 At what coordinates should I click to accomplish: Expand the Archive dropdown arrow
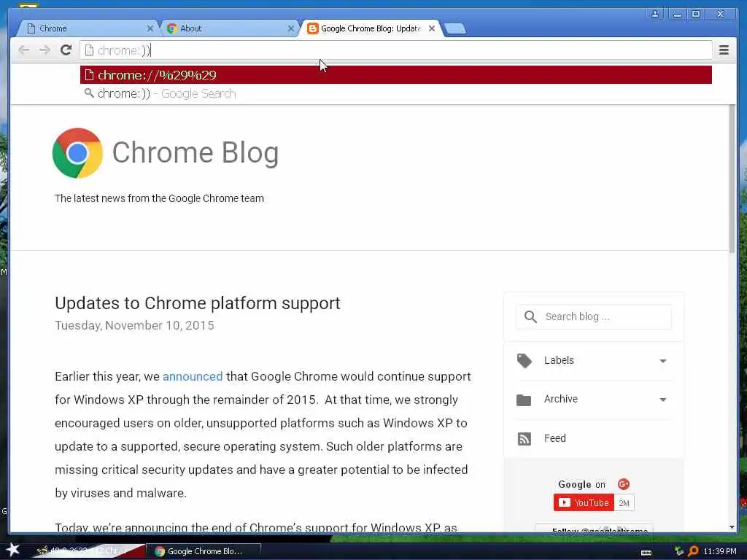point(662,400)
